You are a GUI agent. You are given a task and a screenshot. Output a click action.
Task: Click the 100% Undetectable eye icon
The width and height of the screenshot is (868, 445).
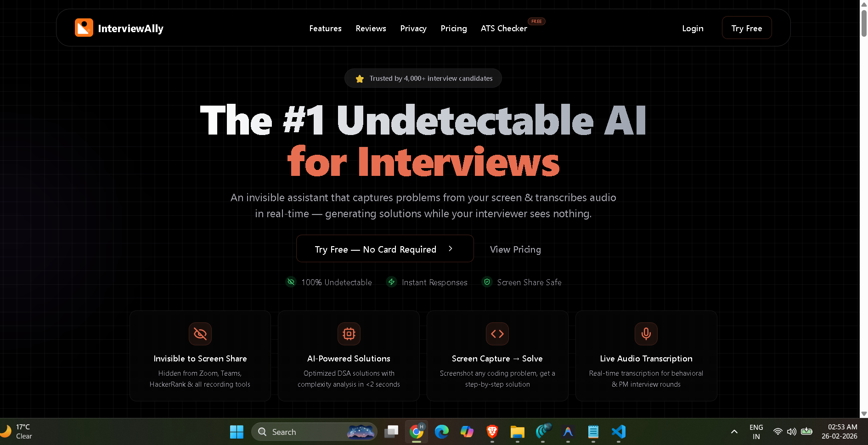pyautogui.click(x=291, y=282)
